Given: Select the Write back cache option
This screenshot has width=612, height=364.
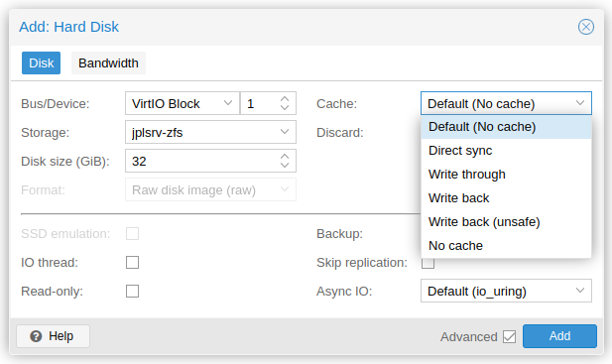Looking at the screenshot, I should click(x=506, y=198).
